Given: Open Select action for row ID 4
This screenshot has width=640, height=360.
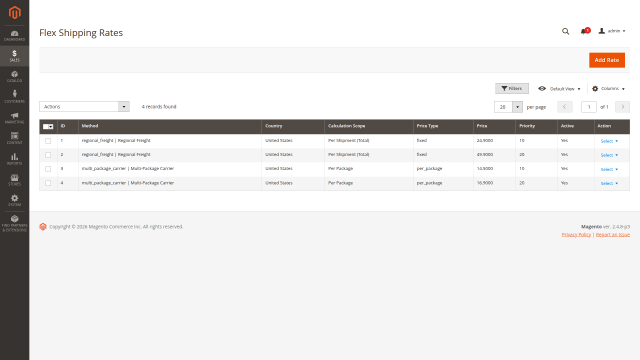Looking at the screenshot, I should pos(609,184).
